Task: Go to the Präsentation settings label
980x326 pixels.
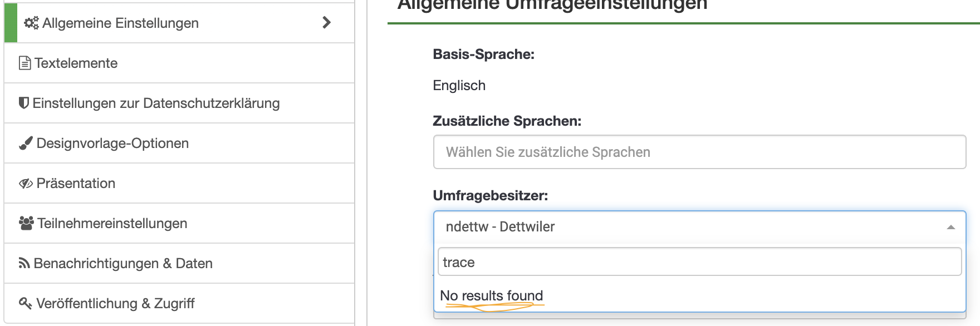Action: [76, 184]
